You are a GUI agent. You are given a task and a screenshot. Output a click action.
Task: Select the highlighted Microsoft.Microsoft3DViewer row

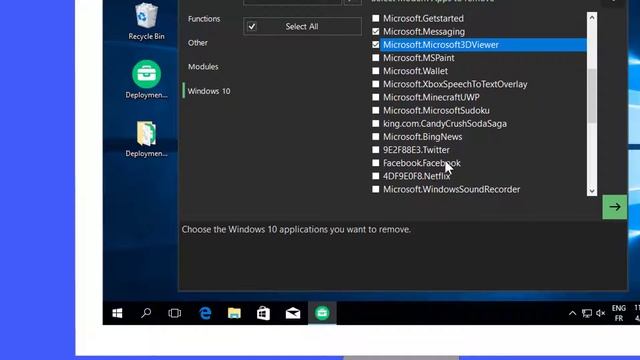483,45
